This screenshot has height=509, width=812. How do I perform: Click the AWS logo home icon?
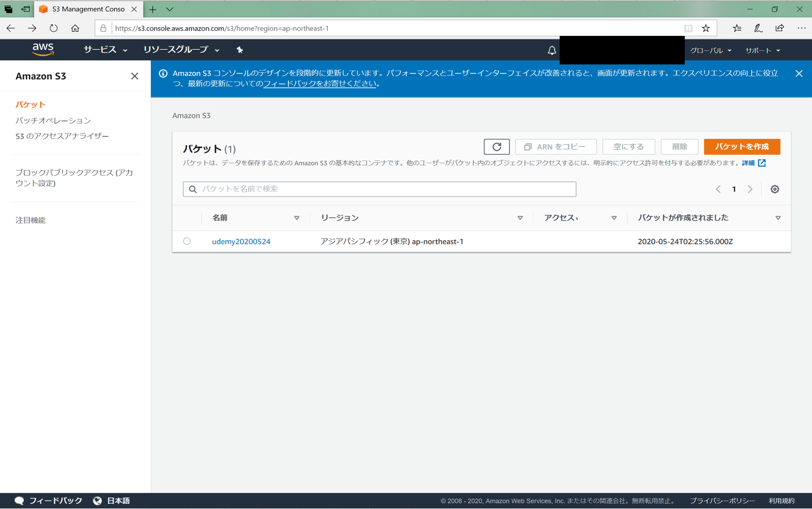pos(43,50)
